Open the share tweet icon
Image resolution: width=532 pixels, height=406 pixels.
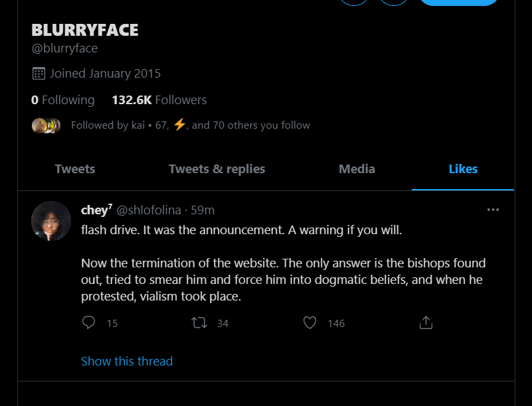click(x=426, y=322)
